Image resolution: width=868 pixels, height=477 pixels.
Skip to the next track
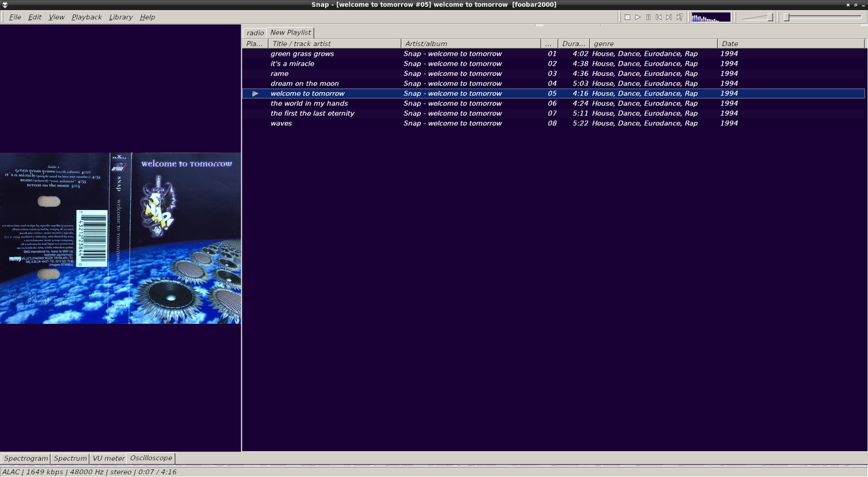tap(669, 17)
